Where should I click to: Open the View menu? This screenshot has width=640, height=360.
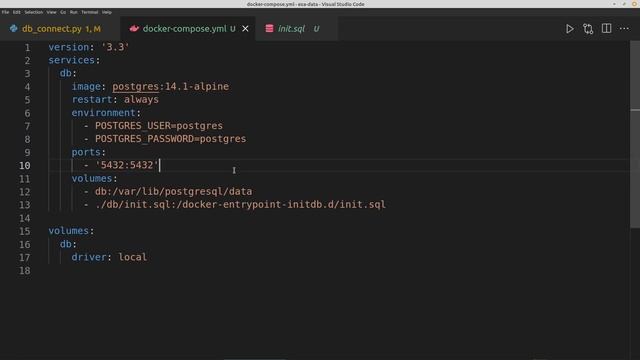tap(51, 12)
